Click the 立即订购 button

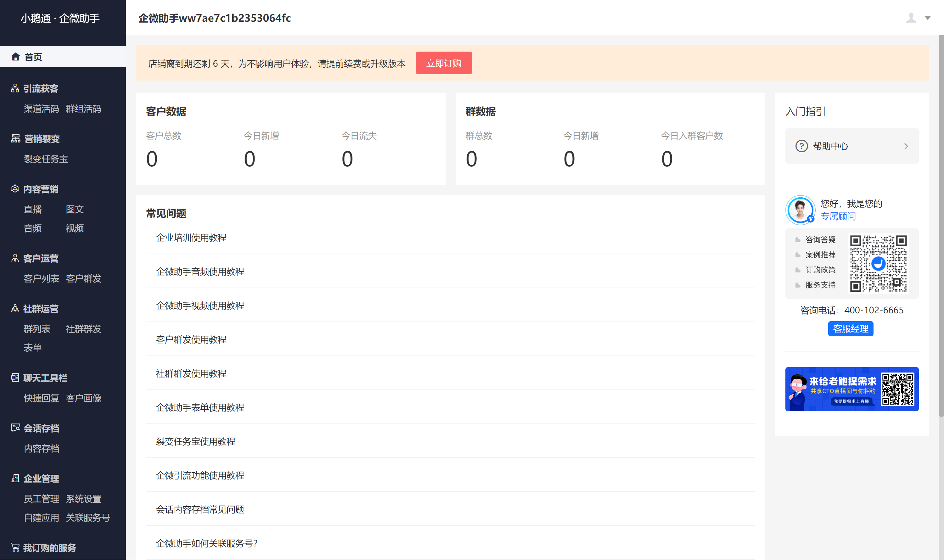click(x=443, y=63)
